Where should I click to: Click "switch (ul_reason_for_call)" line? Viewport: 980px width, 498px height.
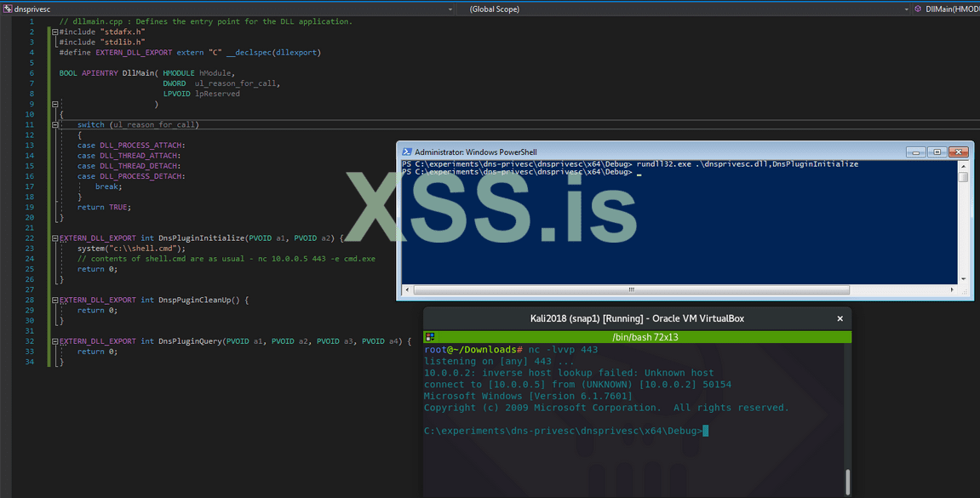point(138,125)
